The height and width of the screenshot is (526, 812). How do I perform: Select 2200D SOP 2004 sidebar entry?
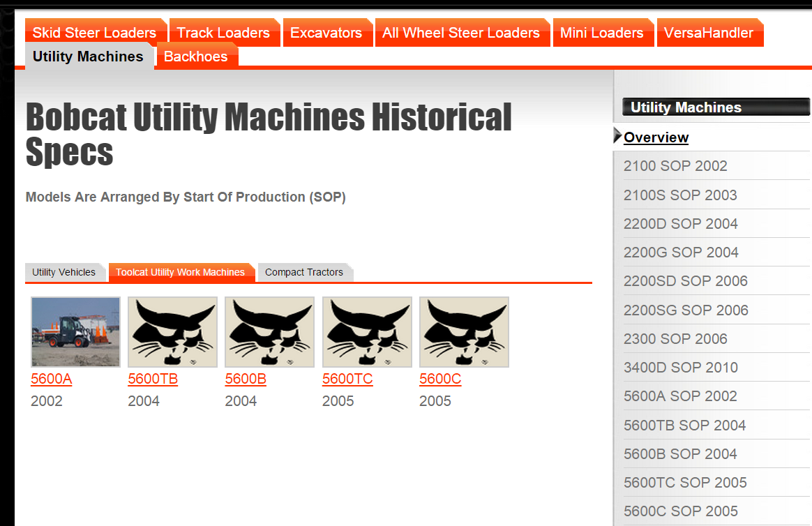coord(680,224)
